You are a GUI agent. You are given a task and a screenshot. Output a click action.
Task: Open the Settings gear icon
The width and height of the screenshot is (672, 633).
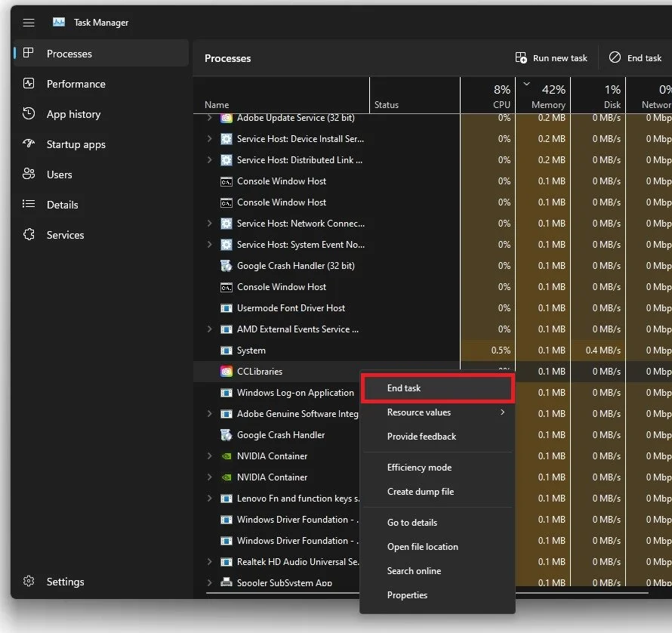pos(29,581)
